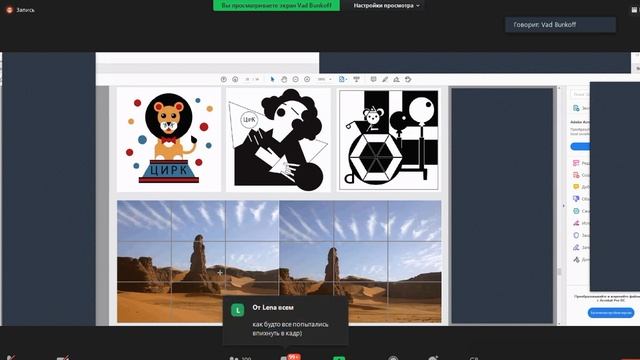Collapse the right tools pane arrow
Image resolution: width=640 pixels, height=360 pixels.
pyautogui.click(x=564, y=206)
